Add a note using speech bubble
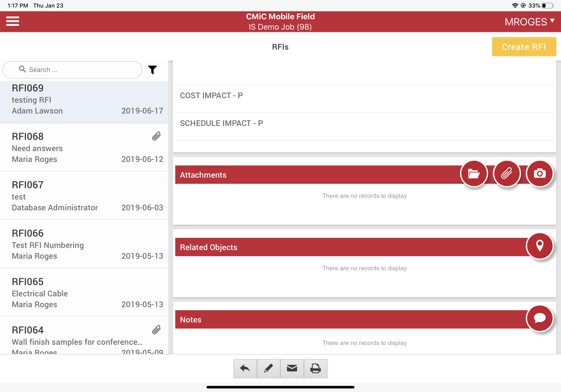Screen dimensions: 561x392 click(x=539, y=318)
